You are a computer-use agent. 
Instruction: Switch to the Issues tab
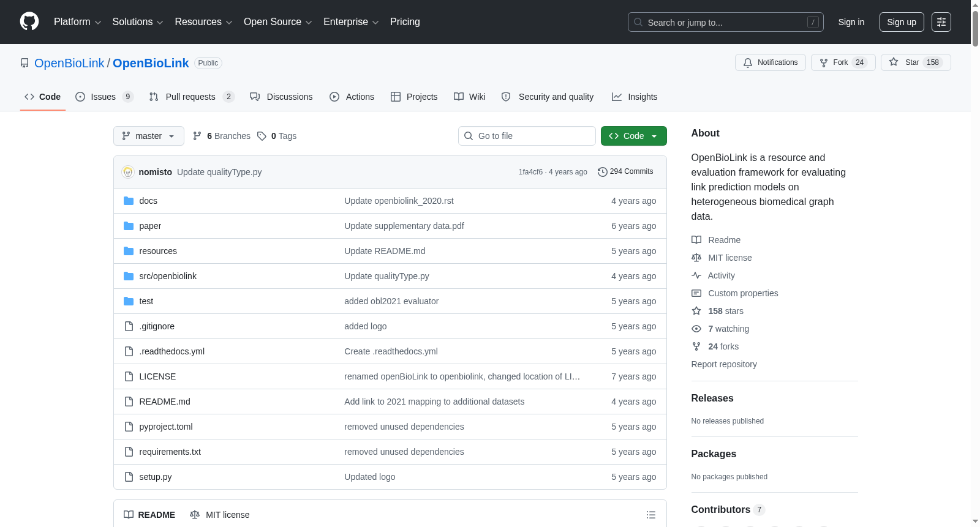click(x=104, y=97)
